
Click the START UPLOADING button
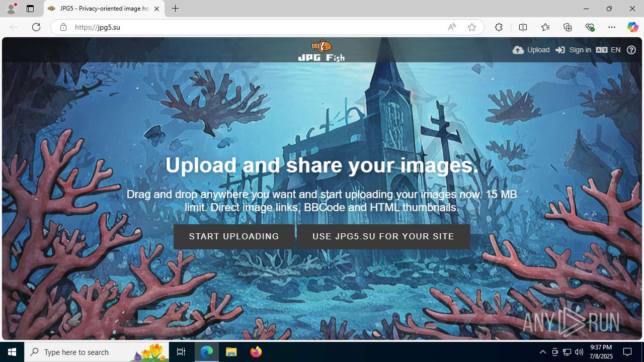pos(234,236)
